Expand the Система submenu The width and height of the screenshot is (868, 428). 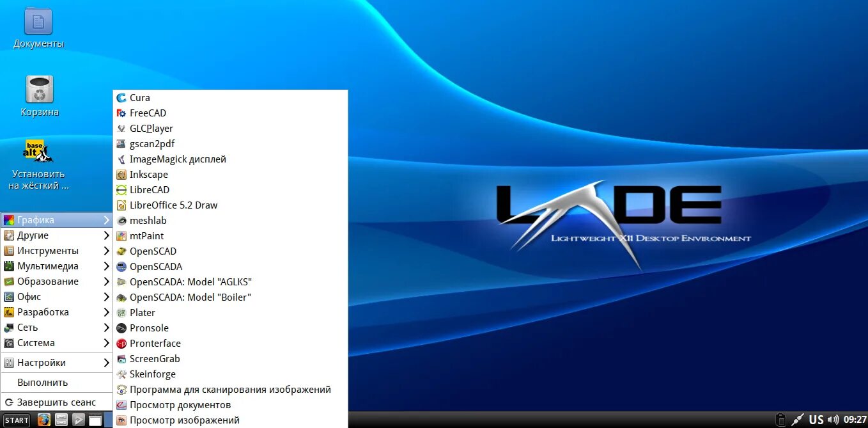pyautogui.click(x=56, y=343)
